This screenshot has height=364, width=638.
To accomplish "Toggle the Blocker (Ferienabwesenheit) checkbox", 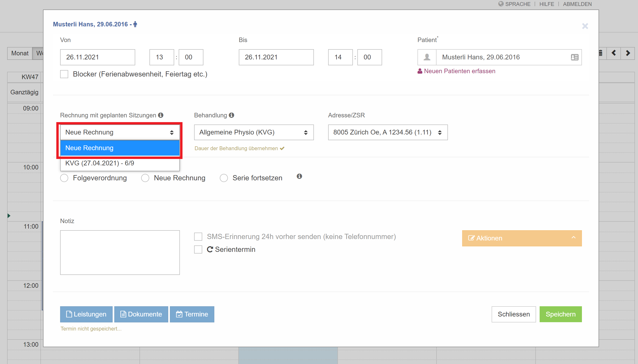I will [64, 74].
